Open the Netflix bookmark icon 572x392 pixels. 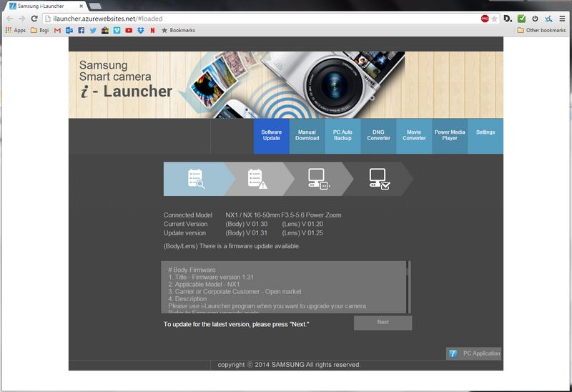coord(152,30)
